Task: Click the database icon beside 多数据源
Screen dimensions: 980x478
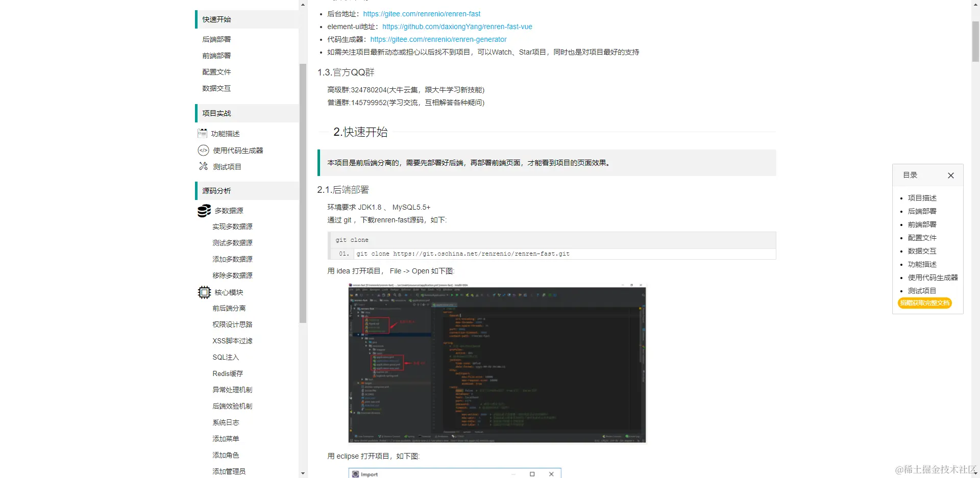Action: (x=204, y=210)
